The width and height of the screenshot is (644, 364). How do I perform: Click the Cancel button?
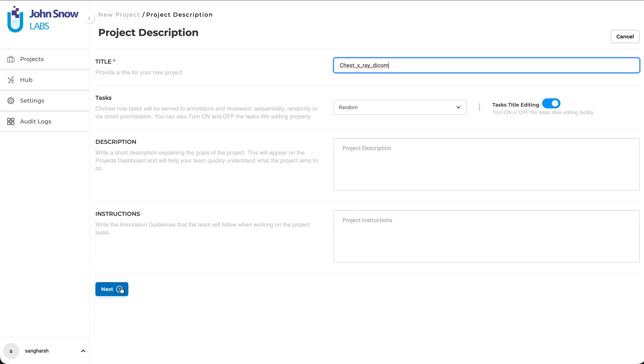[625, 37]
